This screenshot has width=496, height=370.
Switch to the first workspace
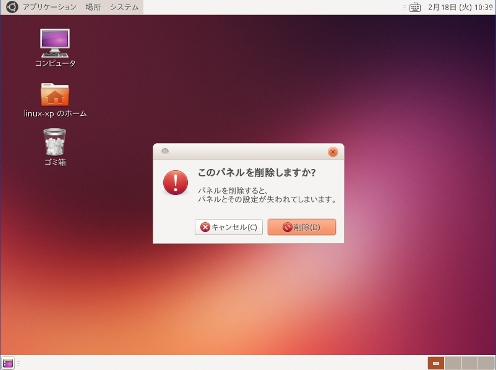[436, 363]
